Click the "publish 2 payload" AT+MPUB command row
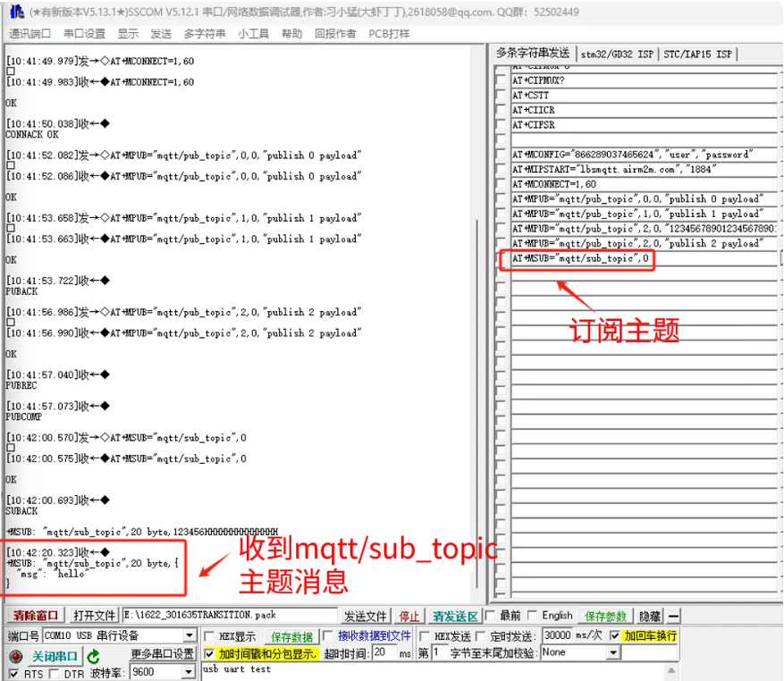784x681 pixels. [x=644, y=243]
